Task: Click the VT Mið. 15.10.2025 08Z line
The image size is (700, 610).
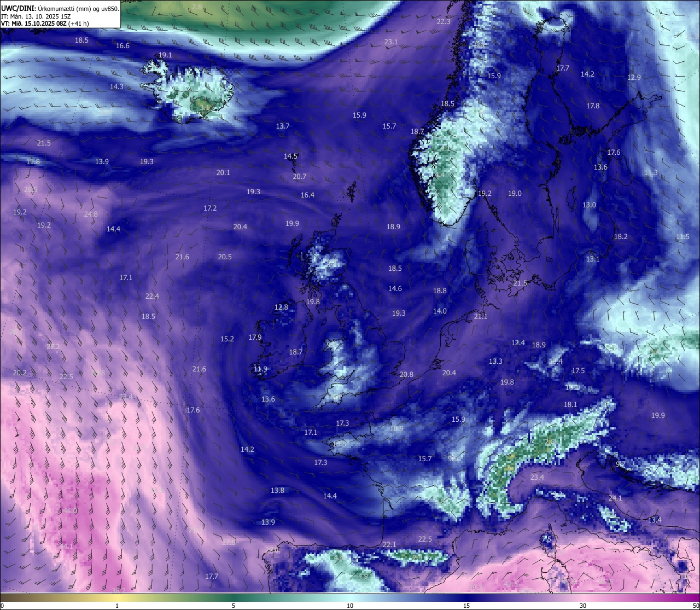Action: 45,24
